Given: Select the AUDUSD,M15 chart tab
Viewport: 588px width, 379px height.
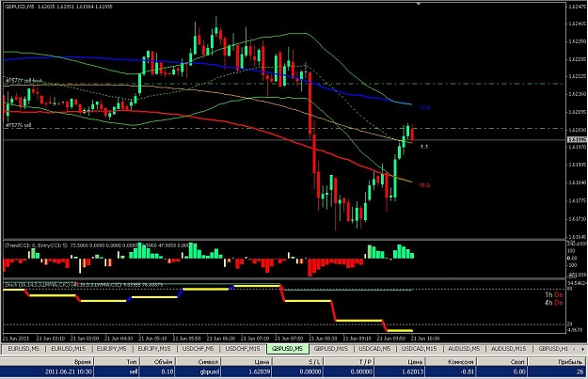Looking at the screenshot, I should pyautogui.click(x=508, y=349).
